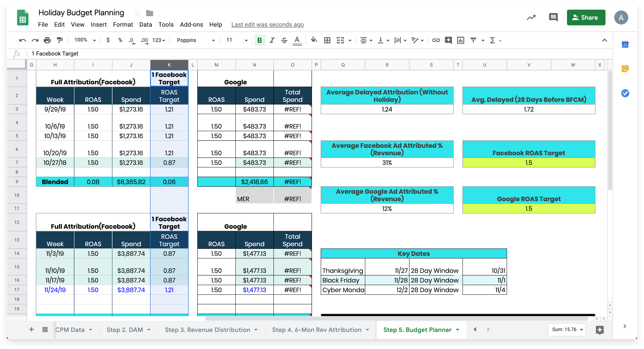Viewport: 644px width, 349px height.
Task: Toggle italic formatting
Action: click(x=272, y=40)
